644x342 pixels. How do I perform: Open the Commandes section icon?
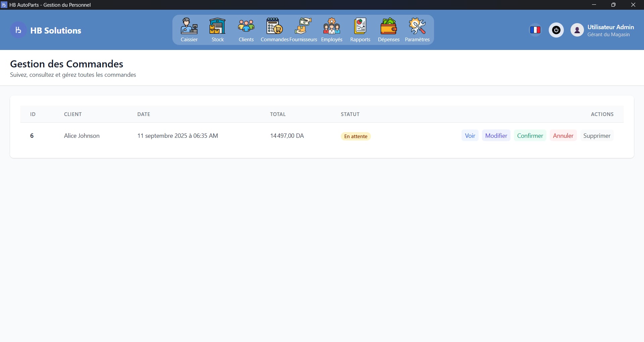click(x=274, y=30)
